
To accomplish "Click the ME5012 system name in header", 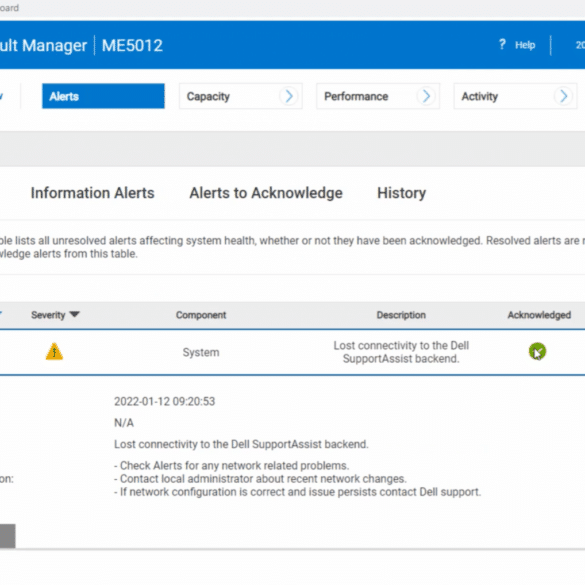I will point(132,46).
